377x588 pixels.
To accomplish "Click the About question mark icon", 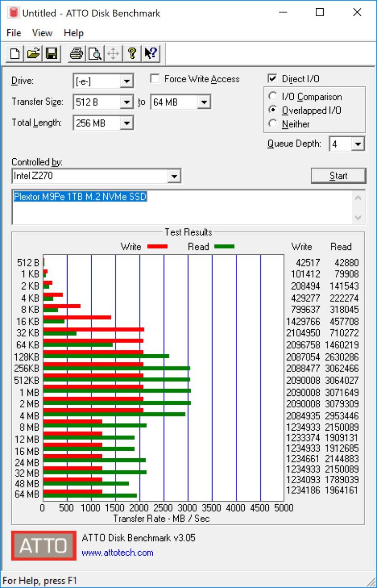I will point(132,53).
